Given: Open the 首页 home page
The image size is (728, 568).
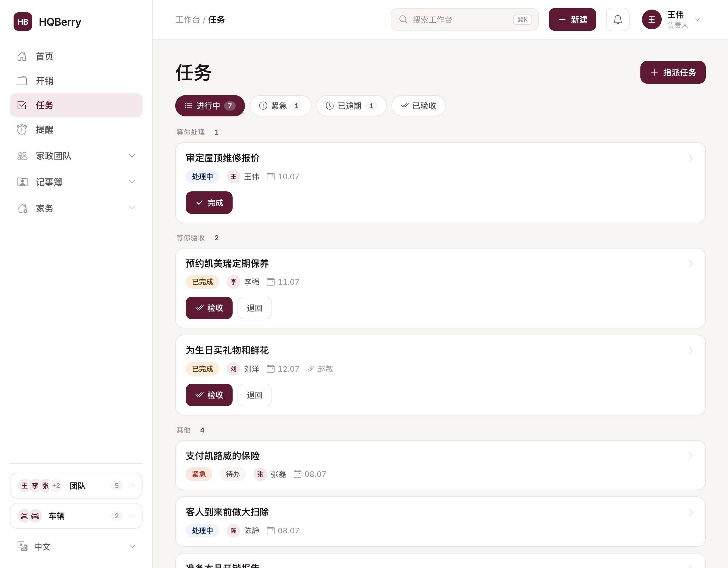Looking at the screenshot, I should [x=76, y=56].
